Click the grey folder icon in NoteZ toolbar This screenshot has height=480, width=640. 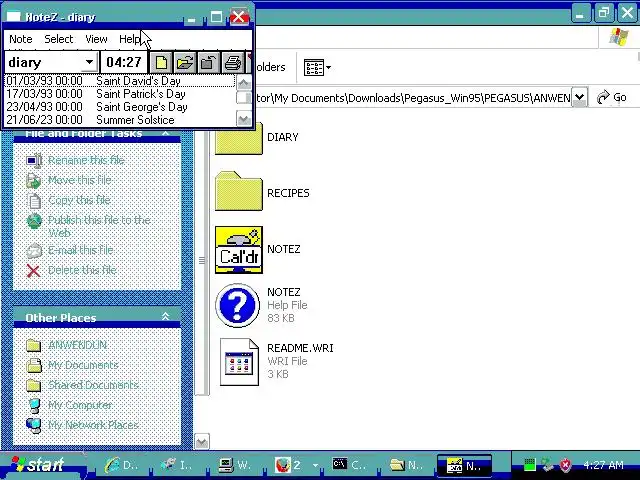point(208,62)
